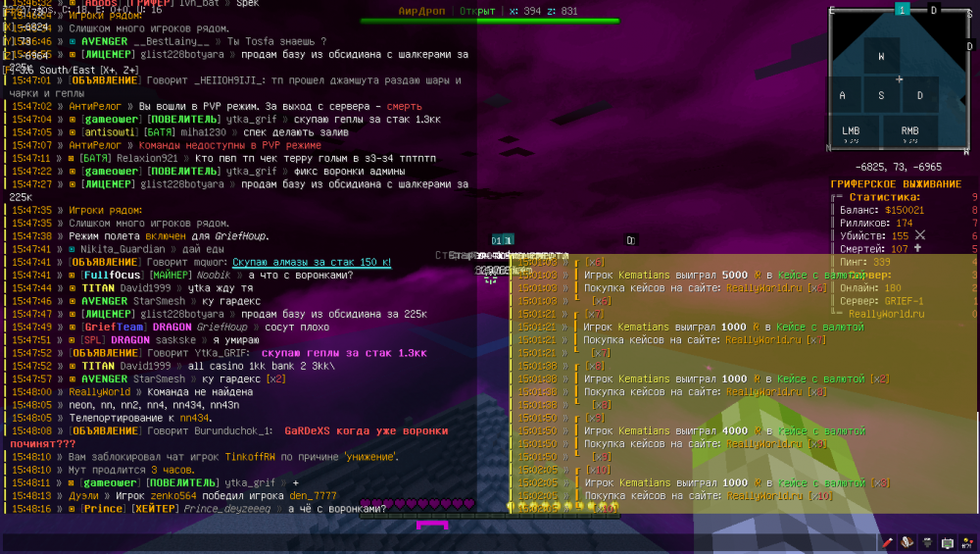Open the ReallyWorld.ru link marked [x7]
Screen dimensions: 980x554
click(763, 339)
